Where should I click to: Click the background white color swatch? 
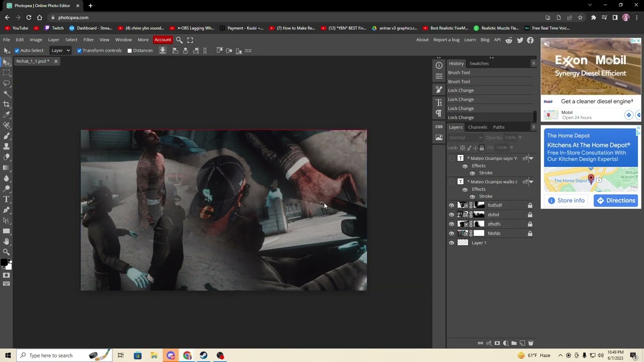(x=9, y=266)
